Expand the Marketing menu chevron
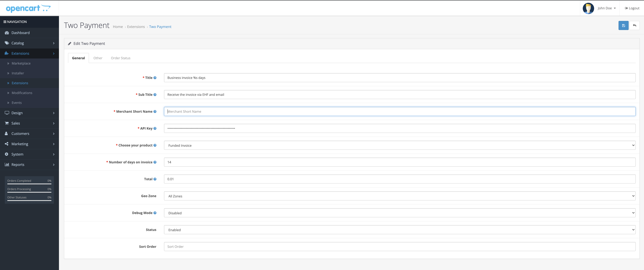 54,144
